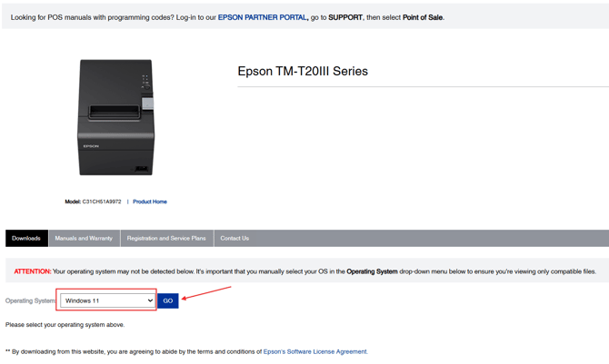Viewport: 609px width, 364px height.
Task: Click the red ATTENTION label in the notice
Action: [x=33, y=271]
